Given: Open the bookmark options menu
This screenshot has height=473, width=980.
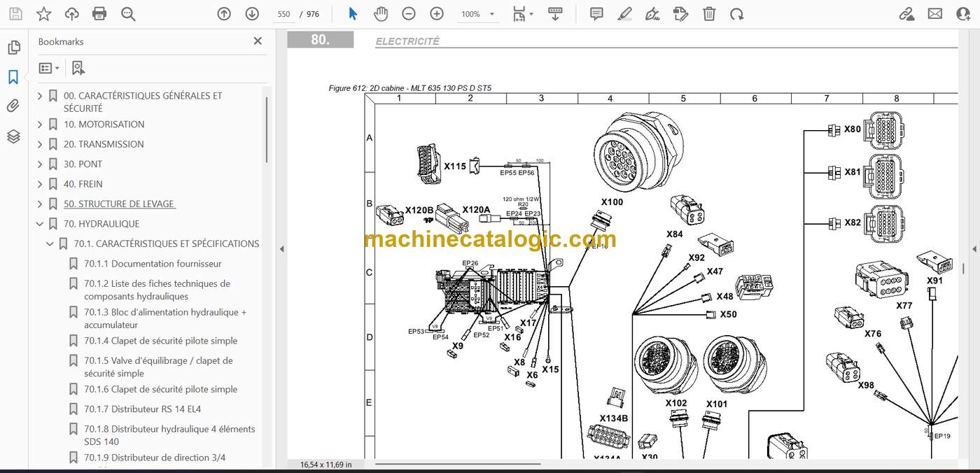Looking at the screenshot, I should [49, 68].
